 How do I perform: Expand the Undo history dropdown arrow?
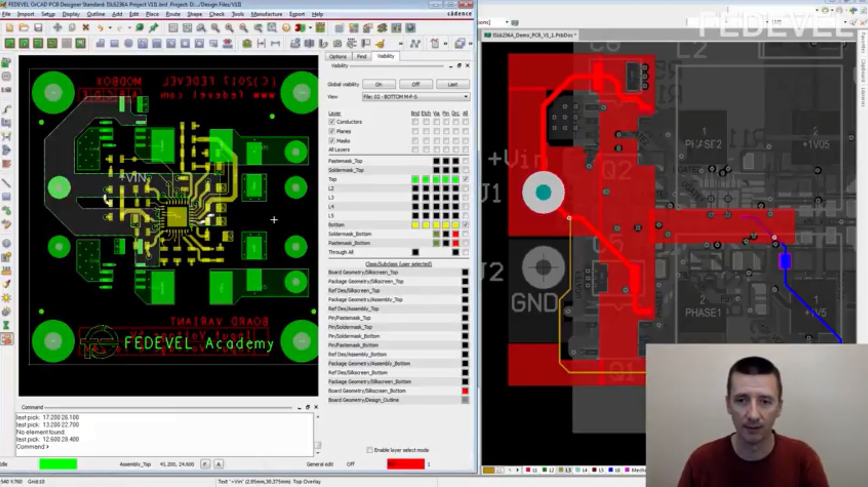point(110,28)
